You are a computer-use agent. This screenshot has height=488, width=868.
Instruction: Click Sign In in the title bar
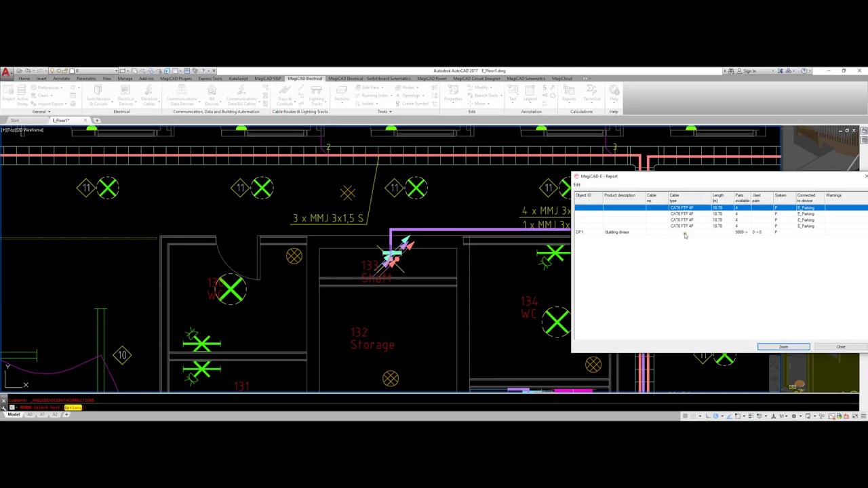coord(749,70)
